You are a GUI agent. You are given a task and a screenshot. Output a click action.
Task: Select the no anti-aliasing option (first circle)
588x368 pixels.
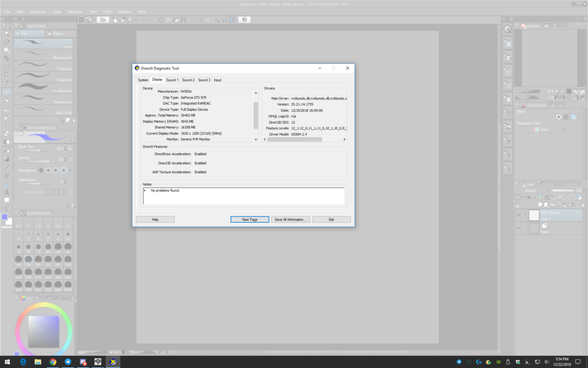coord(41,171)
